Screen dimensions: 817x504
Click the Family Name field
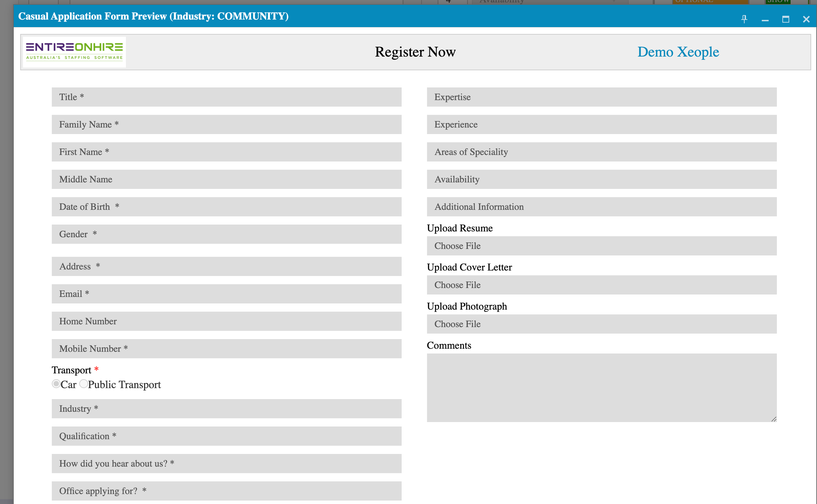pyautogui.click(x=226, y=124)
